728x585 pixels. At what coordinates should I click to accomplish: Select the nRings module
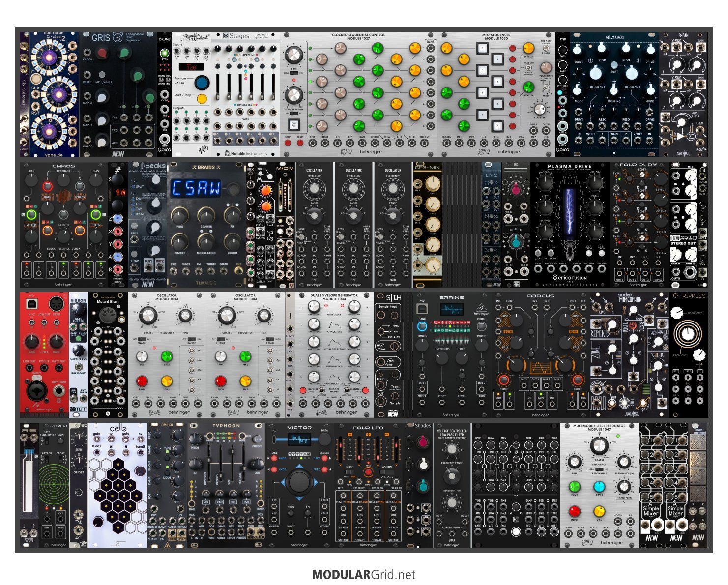pos(167,485)
